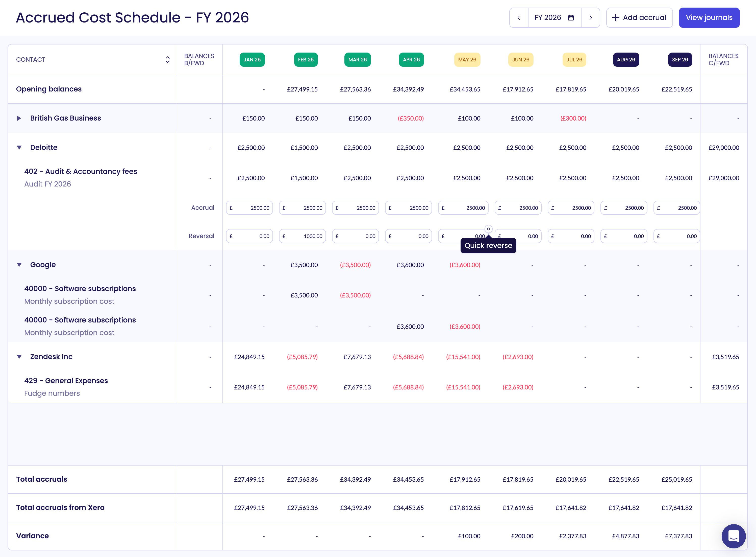Viewport: 756px width, 557px height.
Task: Click the May variance £100.00
Action: (x=469, y=536)
